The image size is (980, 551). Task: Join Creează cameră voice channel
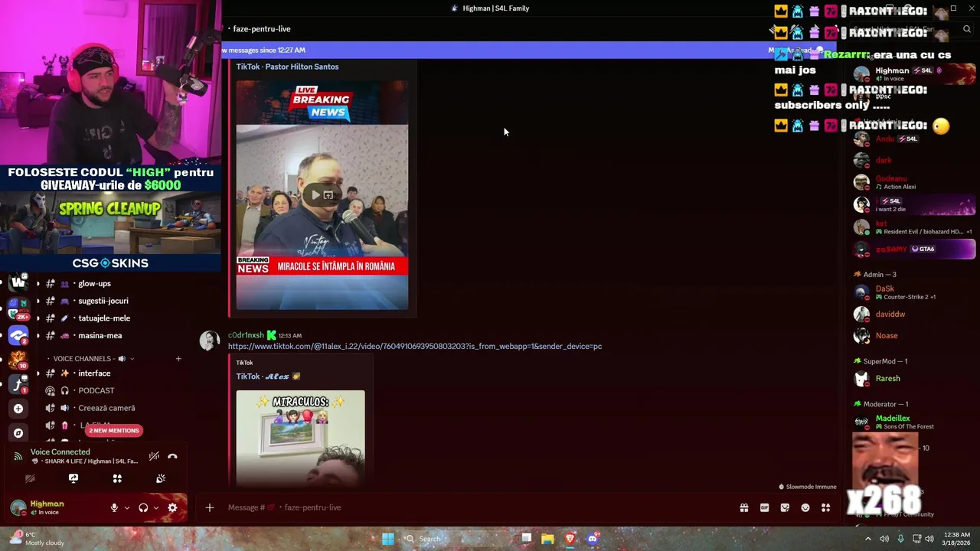tap(106, 408)
